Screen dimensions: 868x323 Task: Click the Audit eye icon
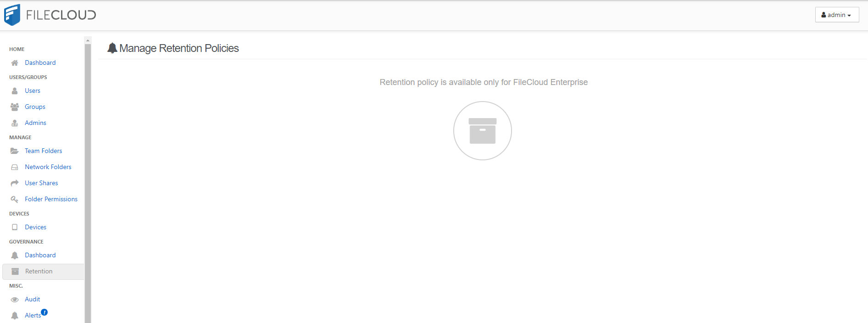tap(15, 300)
